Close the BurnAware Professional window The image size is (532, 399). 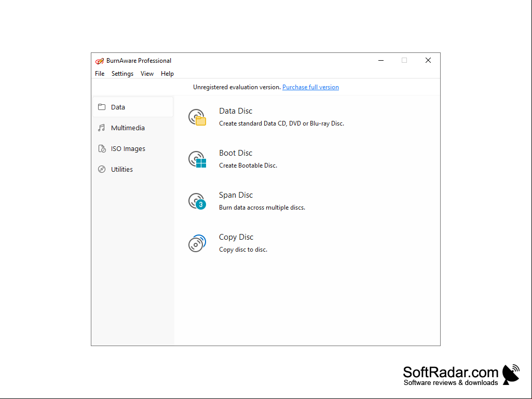tap(428, 60)
